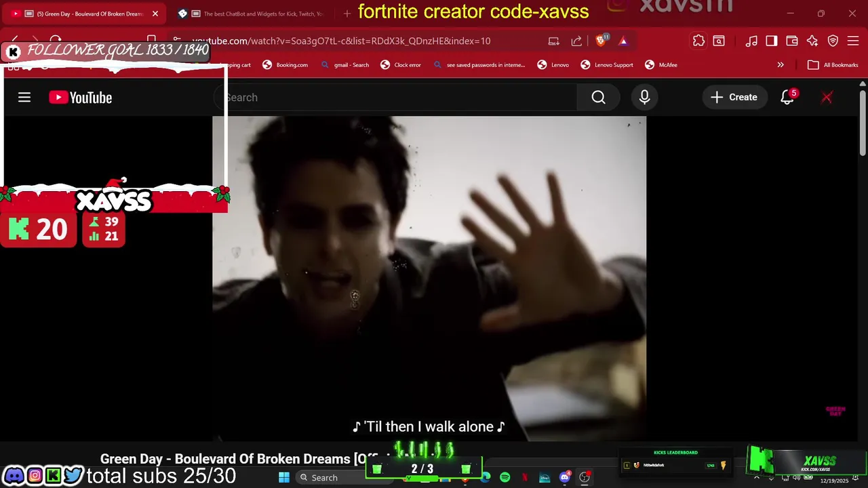
Task: Open Brave Shields lion icon
Action: [601, 41]
